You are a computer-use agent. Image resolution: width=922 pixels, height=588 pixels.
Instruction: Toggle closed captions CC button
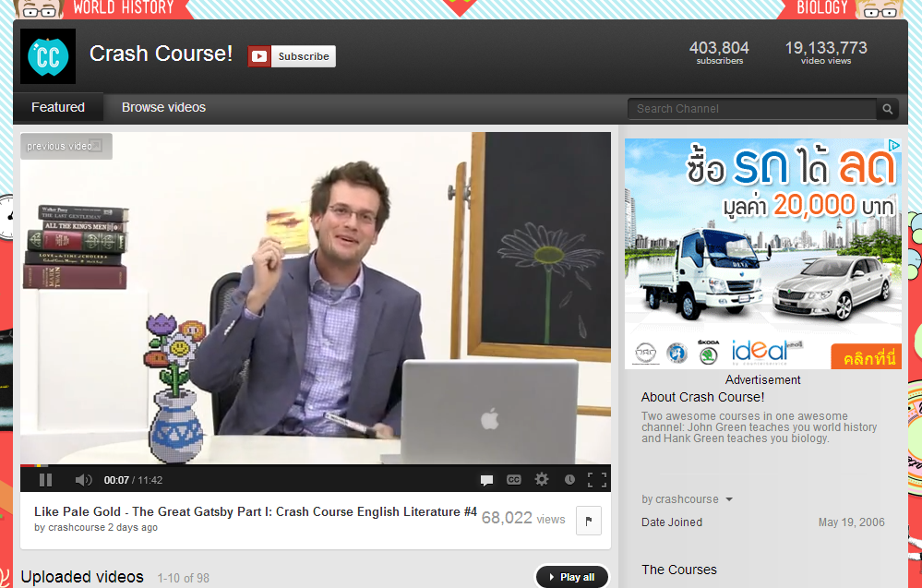tap(514, 480)
